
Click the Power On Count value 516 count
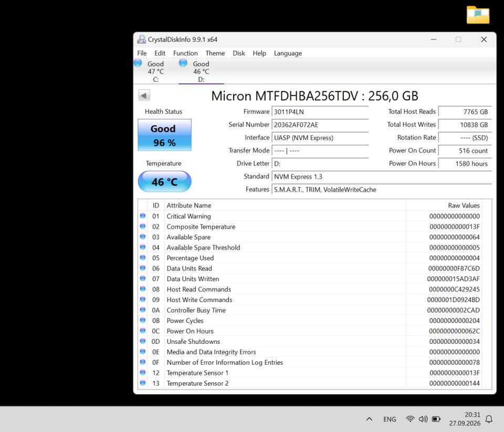465,151
